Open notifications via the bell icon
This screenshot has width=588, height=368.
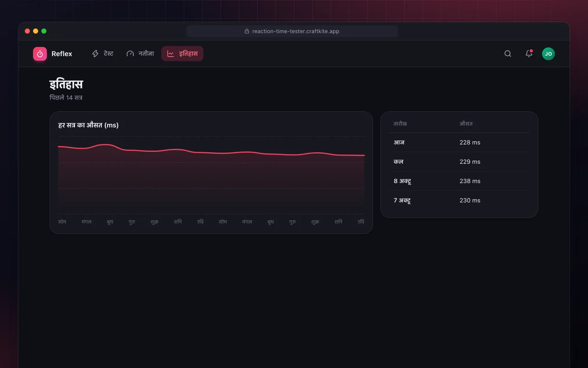(x=529, y=54)
